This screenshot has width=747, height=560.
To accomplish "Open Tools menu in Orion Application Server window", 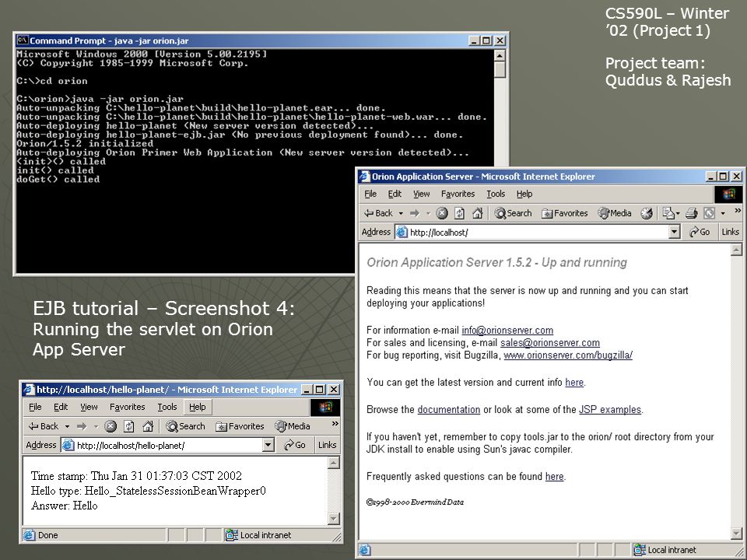I will [x=496, y=194].
